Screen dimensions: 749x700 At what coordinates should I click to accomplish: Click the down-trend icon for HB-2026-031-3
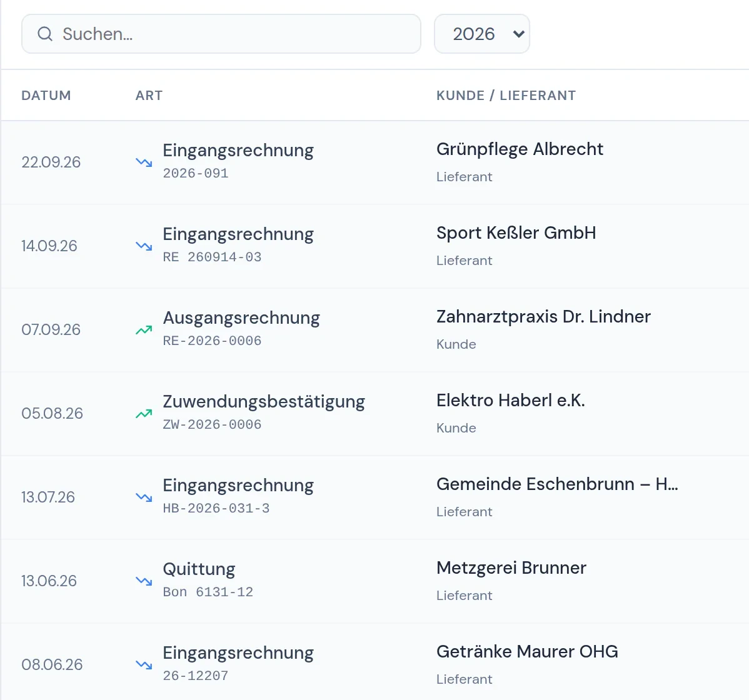coord(144,497)
